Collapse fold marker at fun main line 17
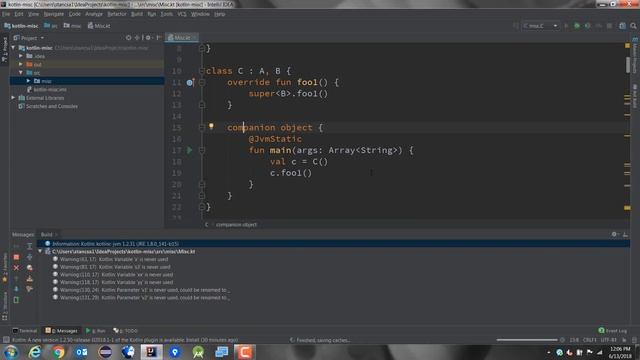The image size is (640, 360). pos(202,150)
